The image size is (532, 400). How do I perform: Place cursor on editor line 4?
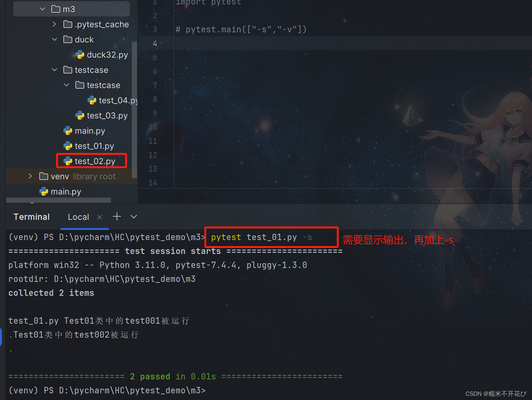click(285, 43)
